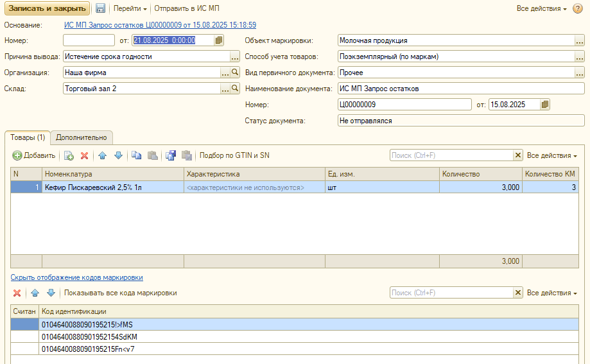590x364 pixels.
Task: Click the save diskette icon in top toolbar
Action: 100,9
